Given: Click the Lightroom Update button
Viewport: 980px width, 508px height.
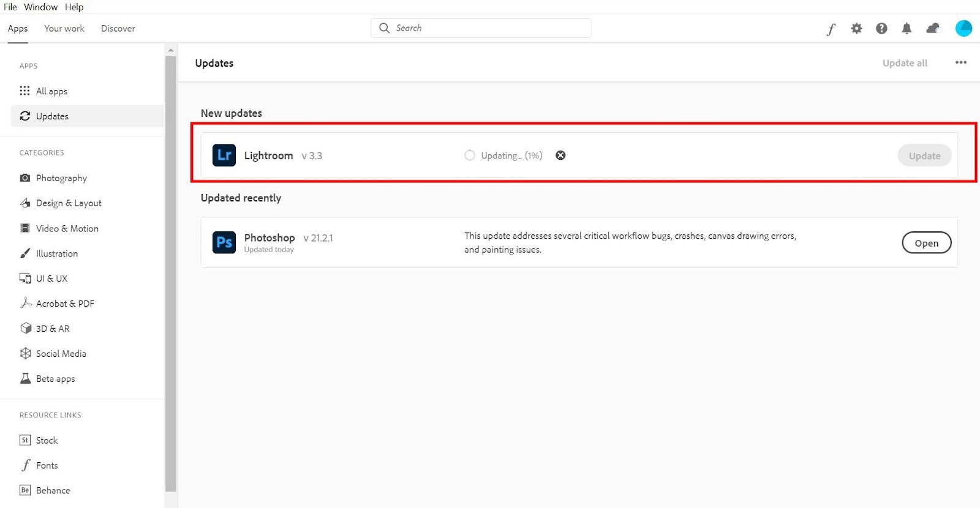Looking at the screenshot, I should pos(924,155).
